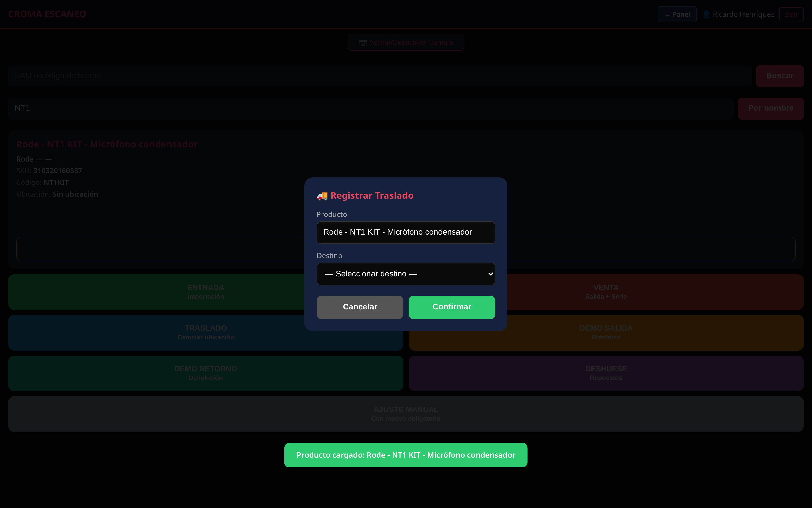Click the SKU value 310320160587
This screenshot has height=508, width=812.
pos(58,171)
